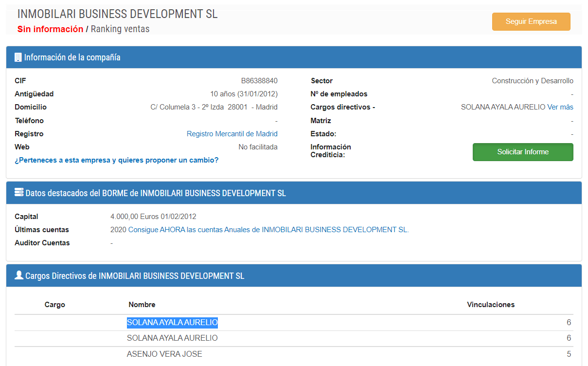Click the building icon beside Información de la compañía
Image resolution: width=588 pixels, height=366 pixels.
coord(18,57)
